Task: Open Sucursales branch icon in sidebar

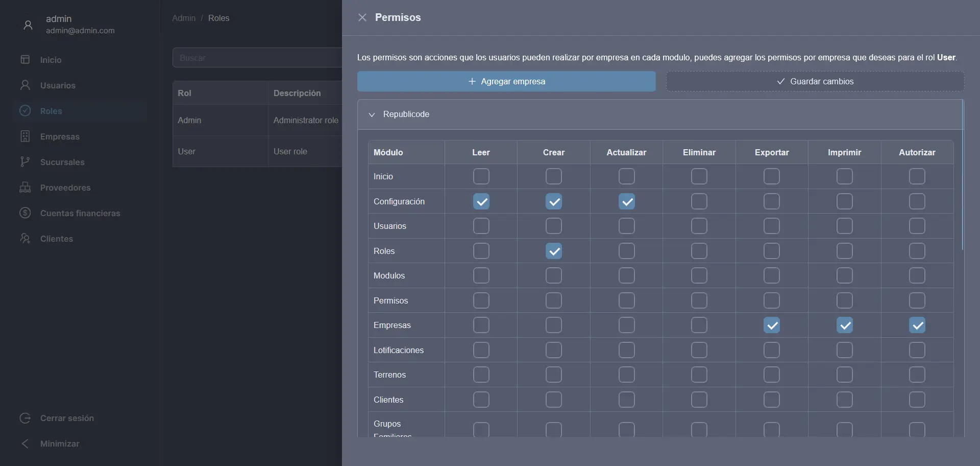Action: (x=25, y=162)
